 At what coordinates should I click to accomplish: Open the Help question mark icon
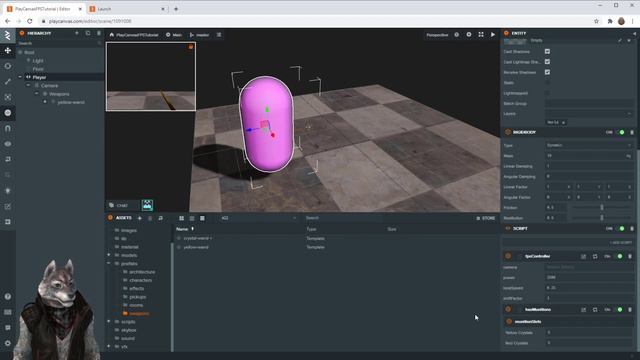[8, 296]
